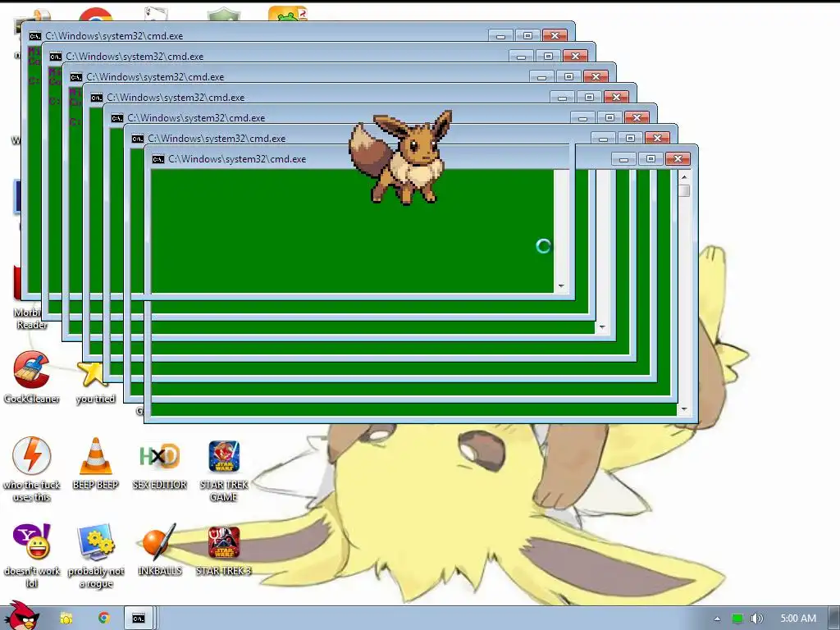Click the Eevee sprite on screen
The height and width of the screenshot is (630, 840).
coord(402,157)
